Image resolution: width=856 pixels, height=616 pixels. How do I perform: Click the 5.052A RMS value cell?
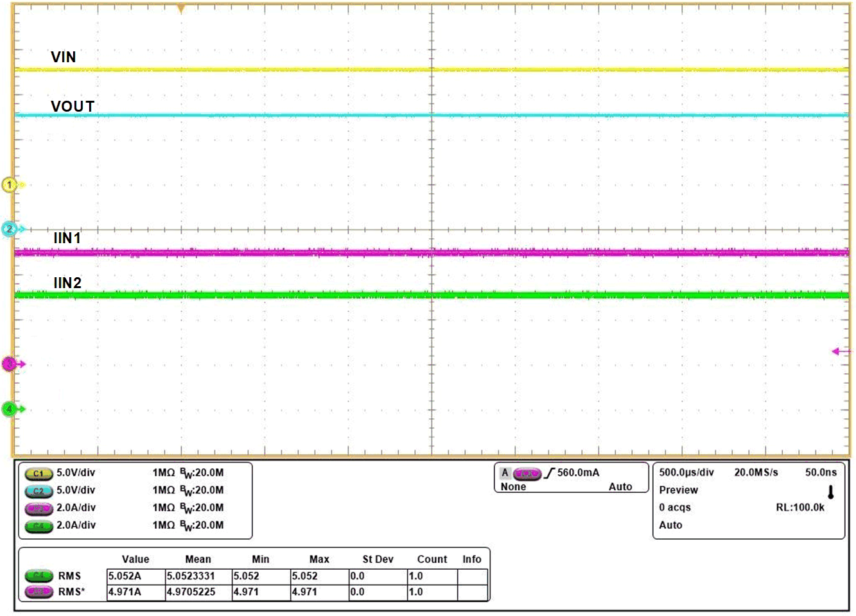[x=136, y=576]
